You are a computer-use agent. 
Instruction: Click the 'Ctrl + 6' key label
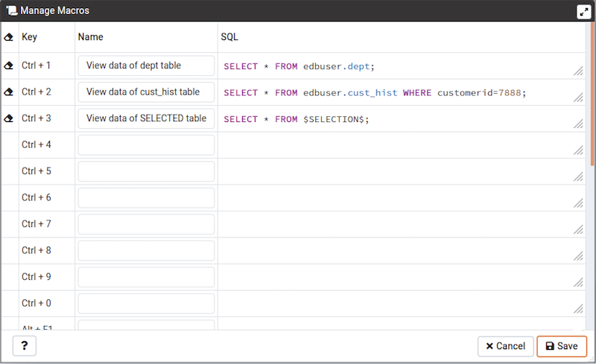tap(36, 197)
